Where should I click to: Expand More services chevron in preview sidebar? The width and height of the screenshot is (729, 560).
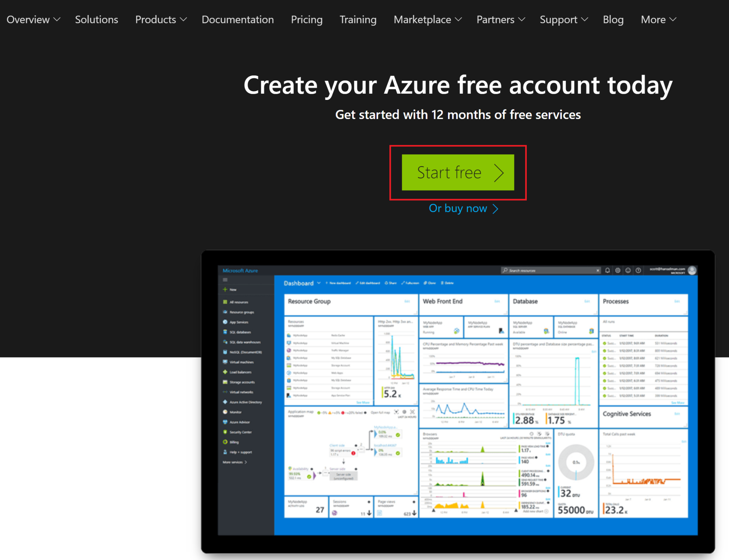tap(245, 462)
